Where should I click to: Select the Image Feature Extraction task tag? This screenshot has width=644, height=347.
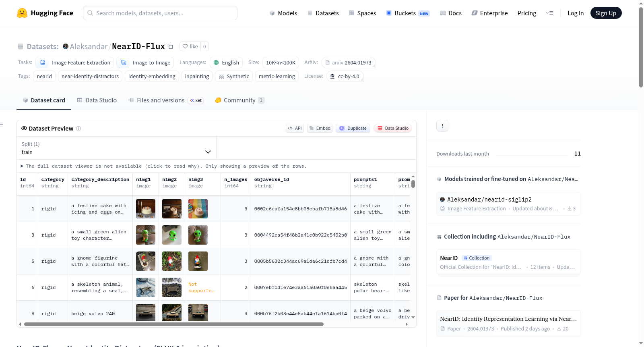(x=75, y=62)
